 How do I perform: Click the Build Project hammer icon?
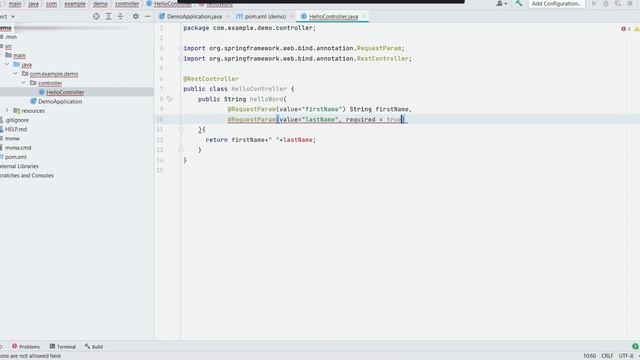pos(519,4)
